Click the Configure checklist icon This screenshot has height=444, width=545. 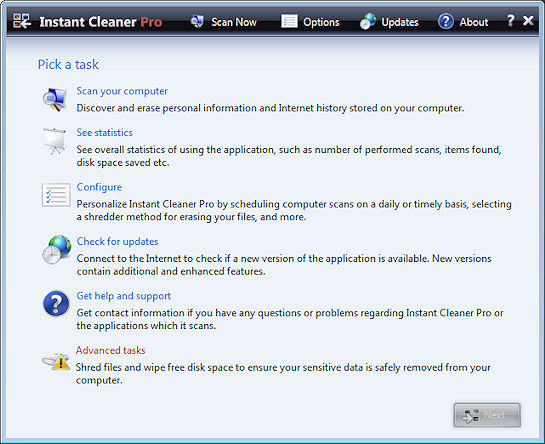(x=56, y=195)
